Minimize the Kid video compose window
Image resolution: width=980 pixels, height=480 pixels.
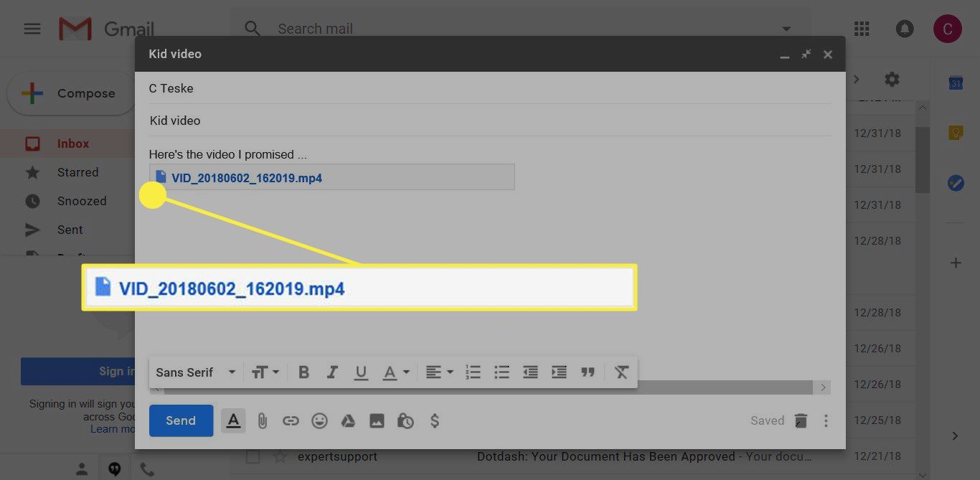785,55
